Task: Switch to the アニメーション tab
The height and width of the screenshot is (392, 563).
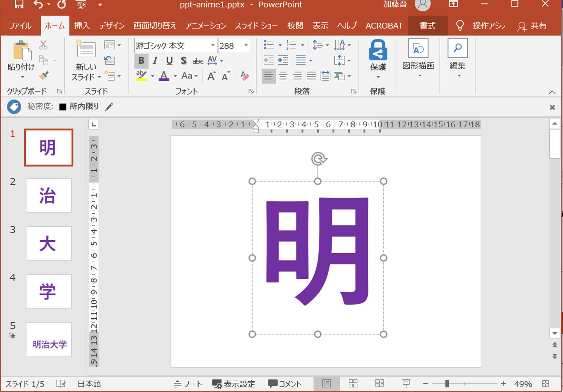Action: 206,25
